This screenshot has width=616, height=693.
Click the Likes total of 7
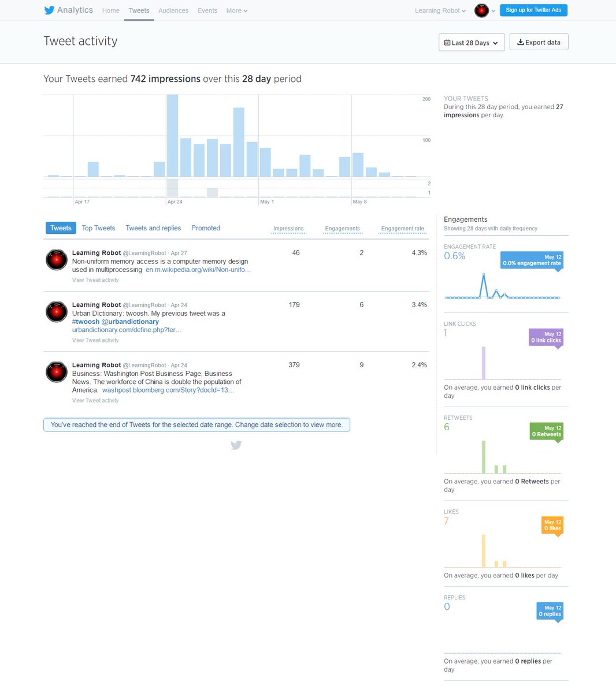pos(446,521)
